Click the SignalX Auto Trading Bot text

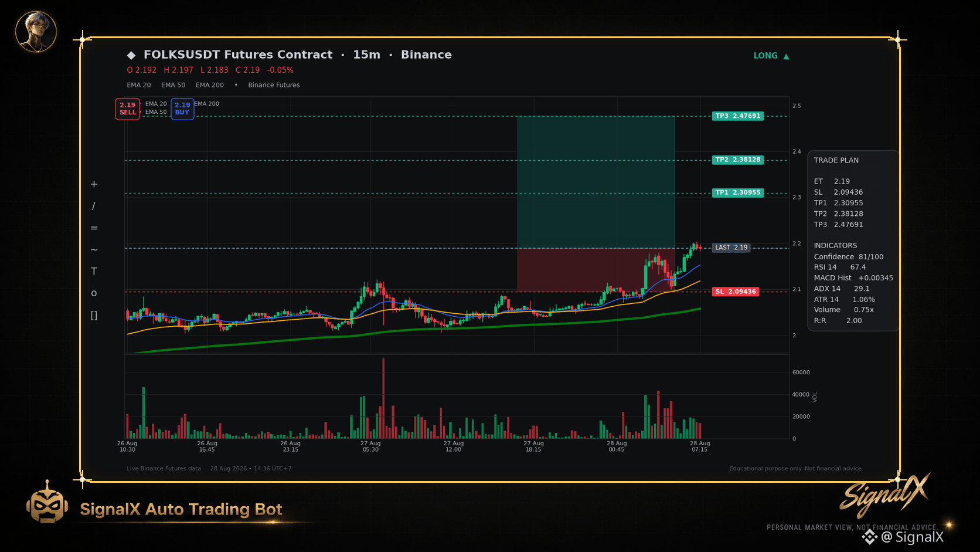pyautogui.click(x=181, y=509)
